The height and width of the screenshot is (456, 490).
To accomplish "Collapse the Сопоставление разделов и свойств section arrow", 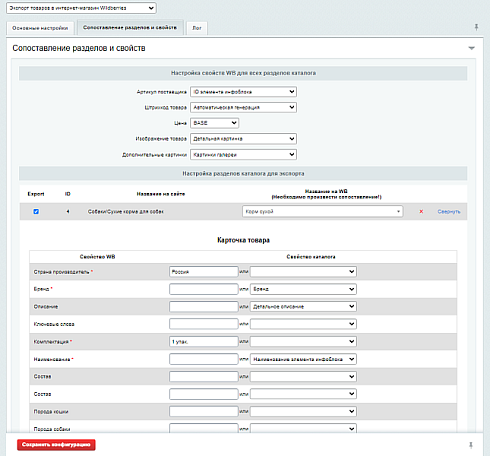I will click(x=471, y=48).
